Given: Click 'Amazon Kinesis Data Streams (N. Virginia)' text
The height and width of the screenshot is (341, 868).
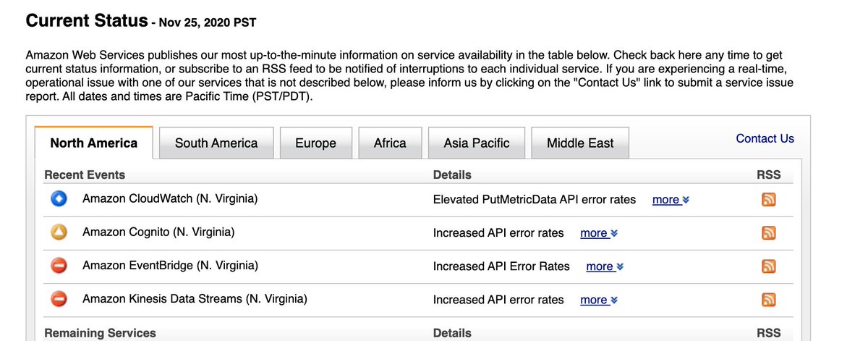Looking at the screenshot, I should click(x=195, y=299).
